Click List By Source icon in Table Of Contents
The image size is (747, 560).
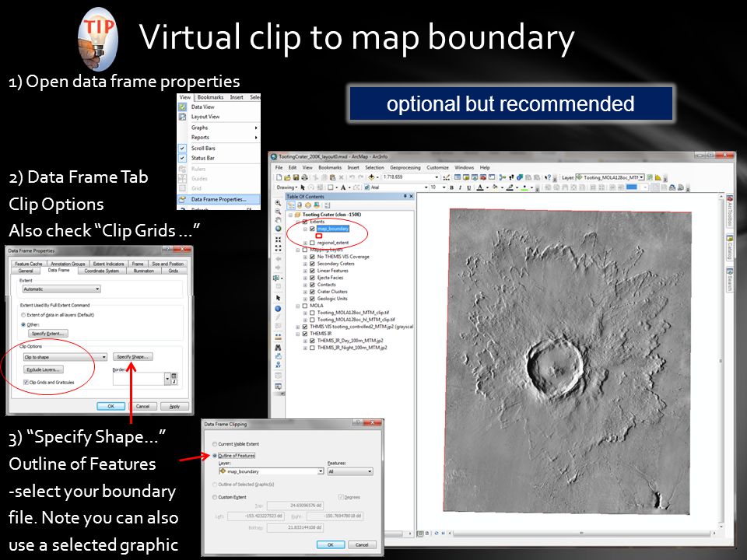300,205
